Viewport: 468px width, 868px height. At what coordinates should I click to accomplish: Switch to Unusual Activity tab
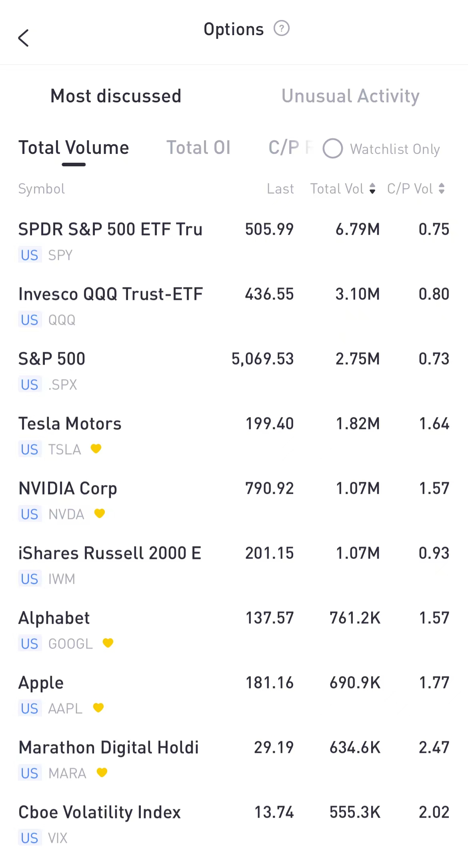[x=350, y=96]
